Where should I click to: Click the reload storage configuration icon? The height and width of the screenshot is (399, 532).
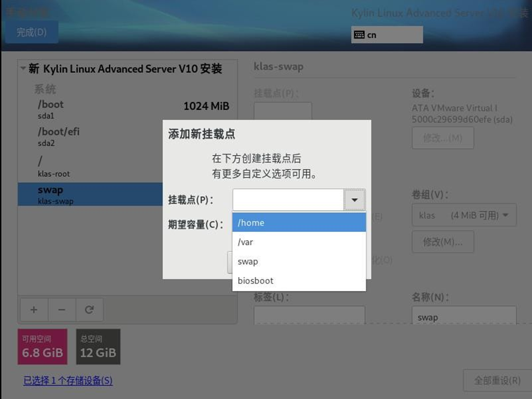[90, 310]
